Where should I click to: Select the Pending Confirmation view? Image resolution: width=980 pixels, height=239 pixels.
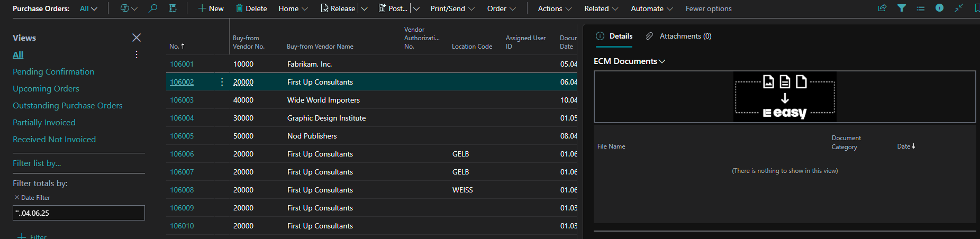click(53, 72)
